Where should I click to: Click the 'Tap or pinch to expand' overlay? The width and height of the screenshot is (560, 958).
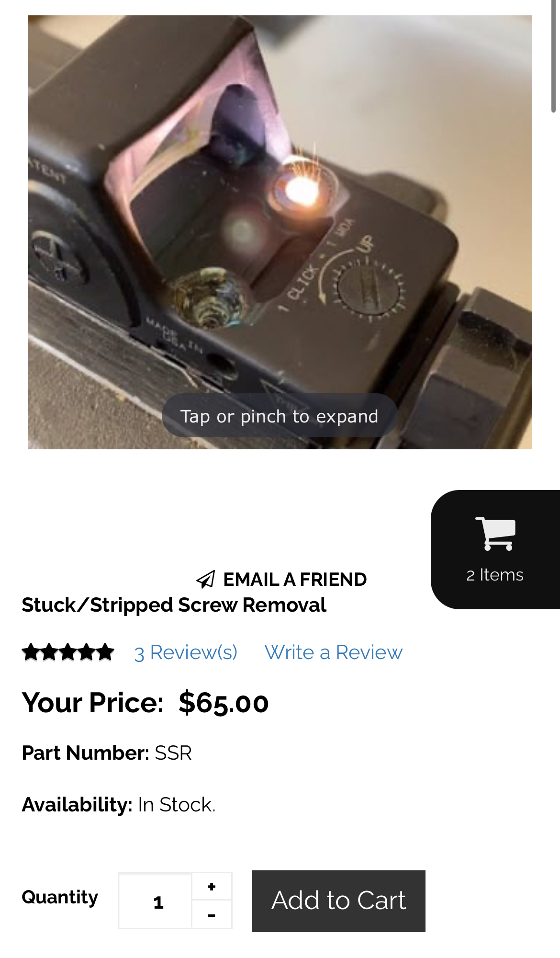280,416
